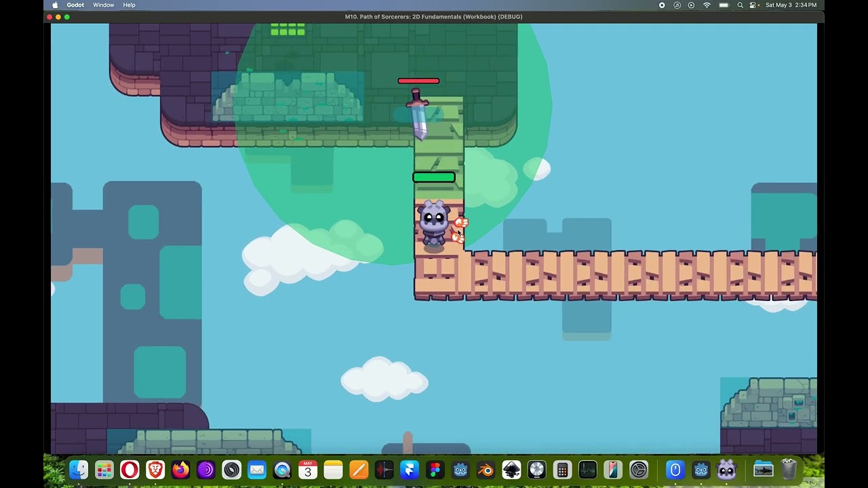The image size is (868, 488).
Task: Stop screen recording from the menu bar
Action: [662, 5]
